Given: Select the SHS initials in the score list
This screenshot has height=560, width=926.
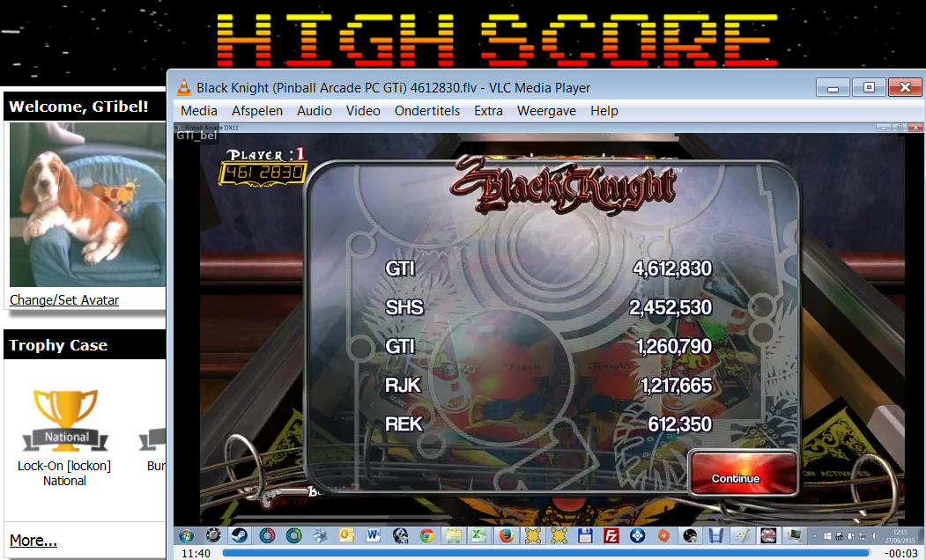Looking at the screenshot, I should pos(404,307).
